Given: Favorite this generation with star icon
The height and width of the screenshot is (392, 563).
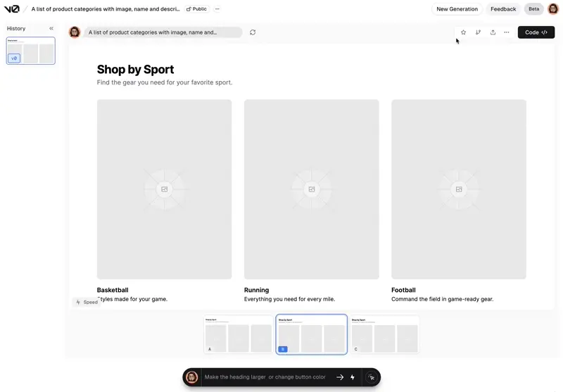Looking at the screenshot, I should point(463,32).
